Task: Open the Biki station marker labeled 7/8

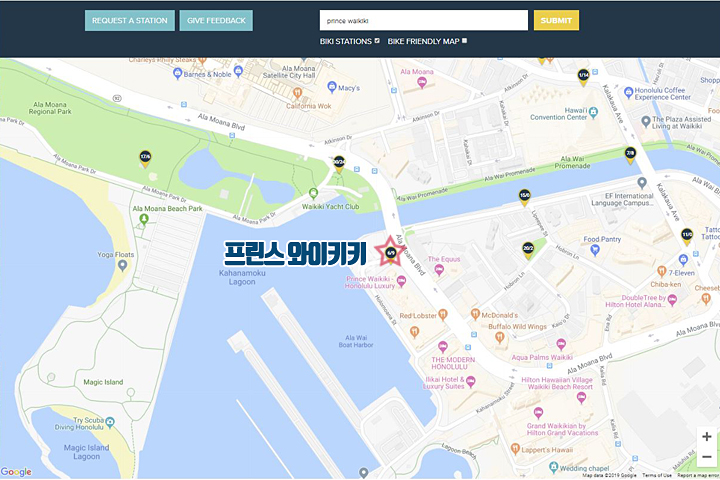Action: coord(630,155)
